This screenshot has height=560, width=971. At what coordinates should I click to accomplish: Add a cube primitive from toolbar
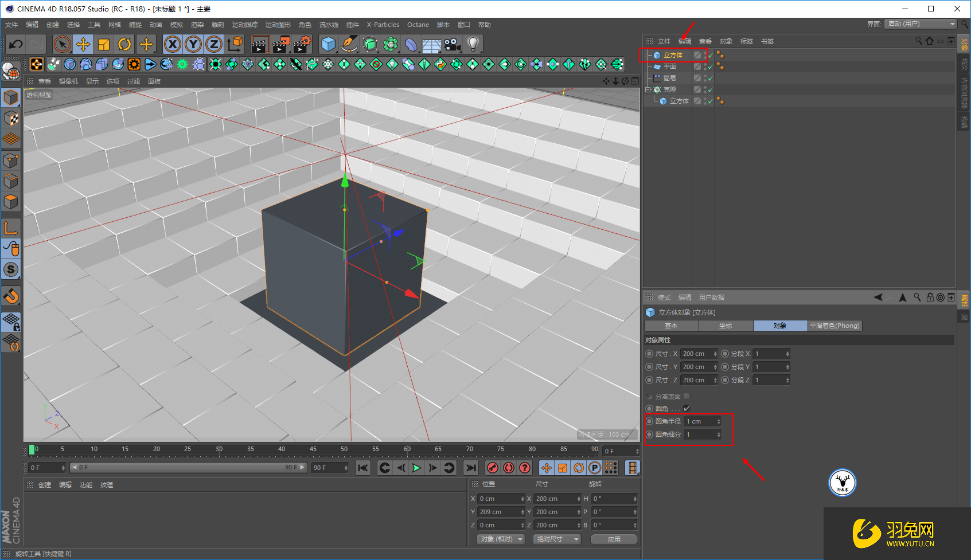[329, 44]
